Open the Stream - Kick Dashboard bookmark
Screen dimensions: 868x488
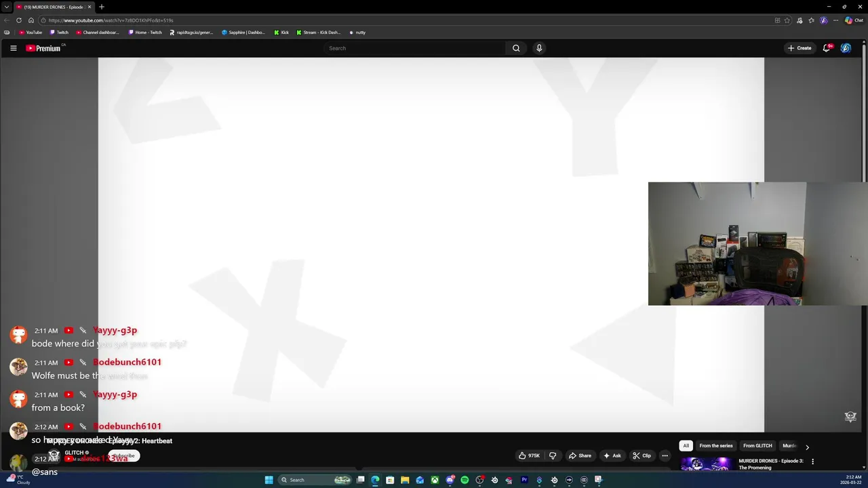[x=319, y=33]
